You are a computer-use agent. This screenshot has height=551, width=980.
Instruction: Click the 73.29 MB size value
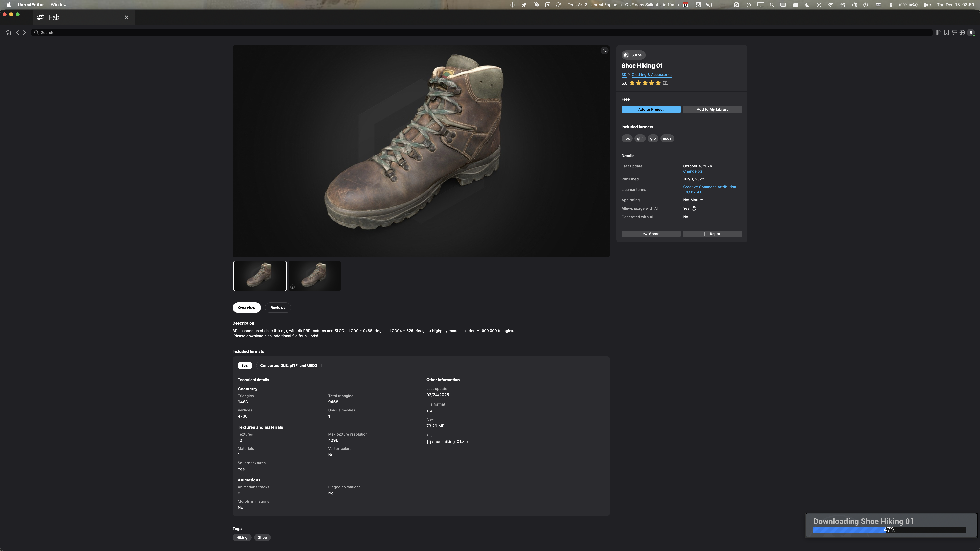[435, 426]
